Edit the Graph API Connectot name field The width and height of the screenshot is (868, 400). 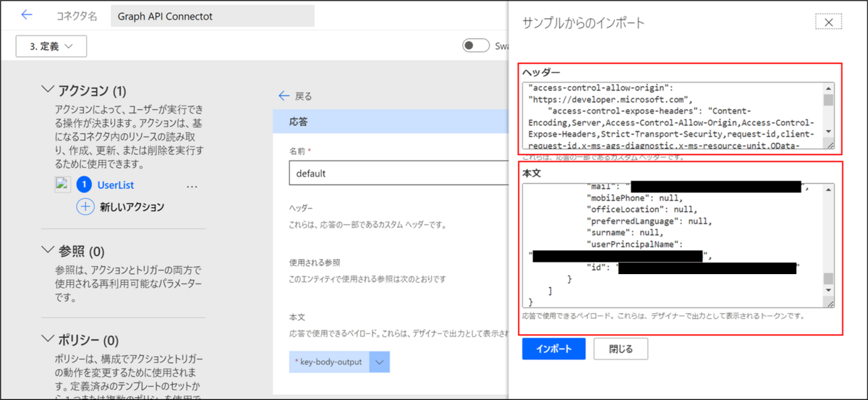point(213,17)
